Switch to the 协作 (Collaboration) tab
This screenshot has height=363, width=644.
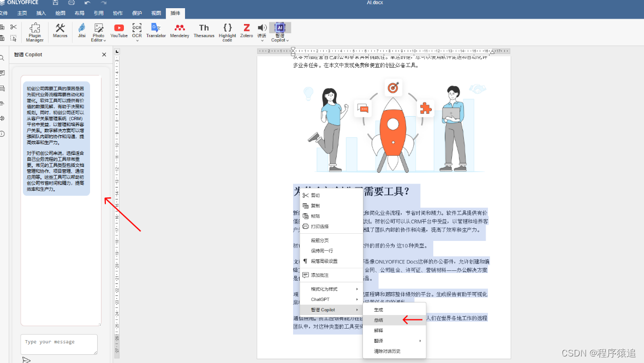[x=118, y=13]
